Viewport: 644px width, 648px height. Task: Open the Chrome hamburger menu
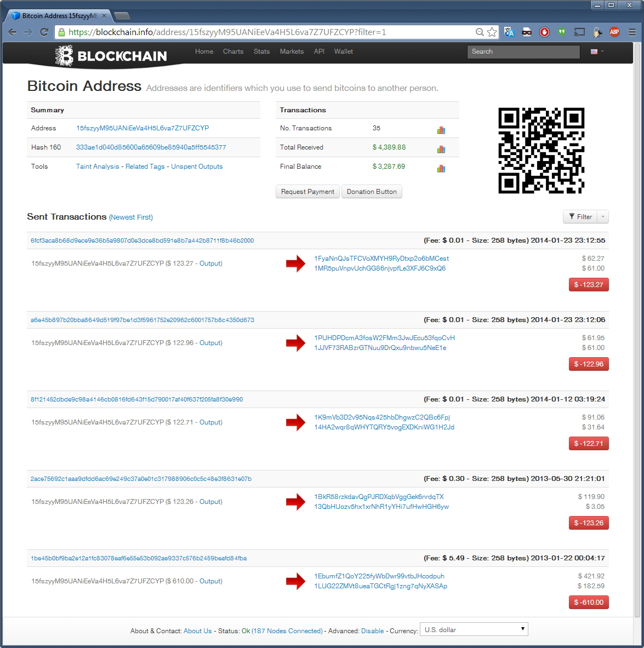[632, 32]
